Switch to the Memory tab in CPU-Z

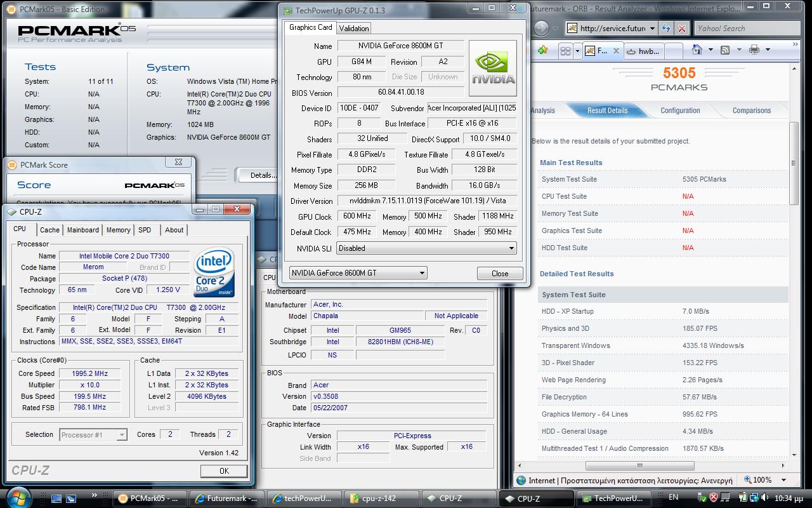118,230
